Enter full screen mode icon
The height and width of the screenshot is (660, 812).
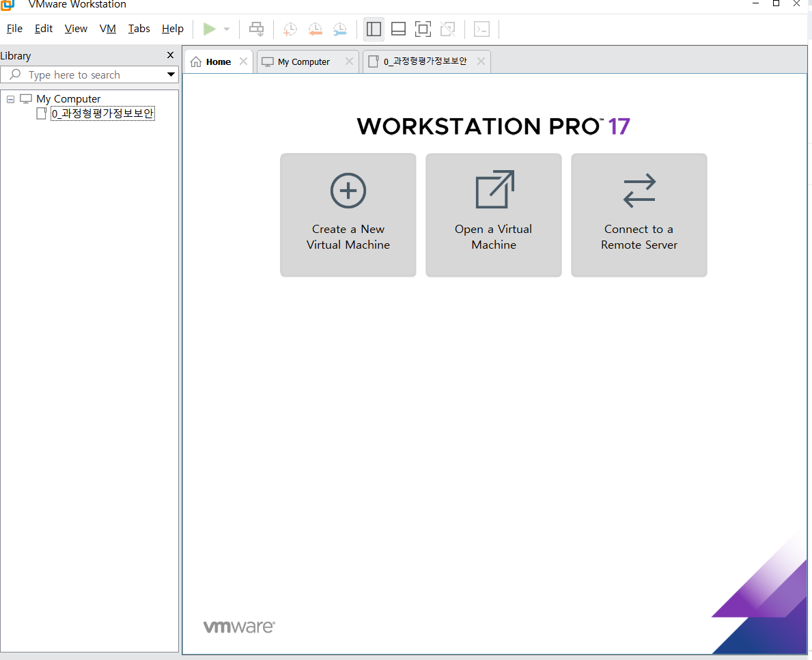coord(423,29)
